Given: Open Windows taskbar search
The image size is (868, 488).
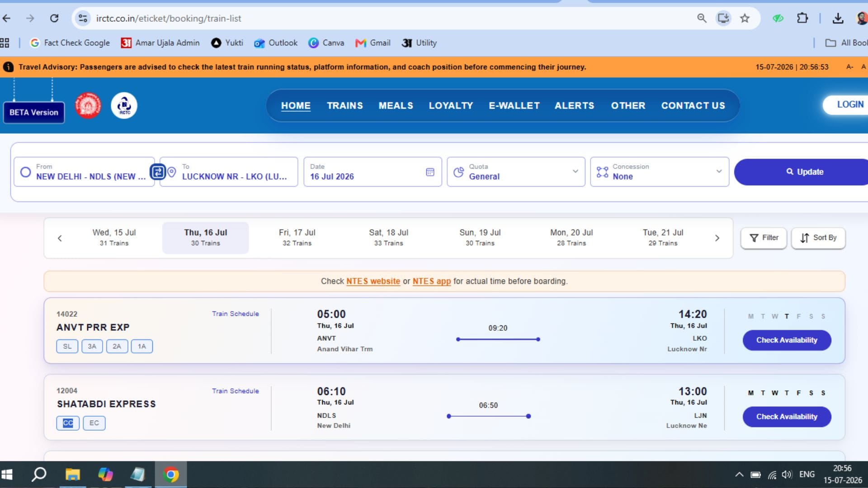Looking at the screenshot, I should tap(39, 474).
